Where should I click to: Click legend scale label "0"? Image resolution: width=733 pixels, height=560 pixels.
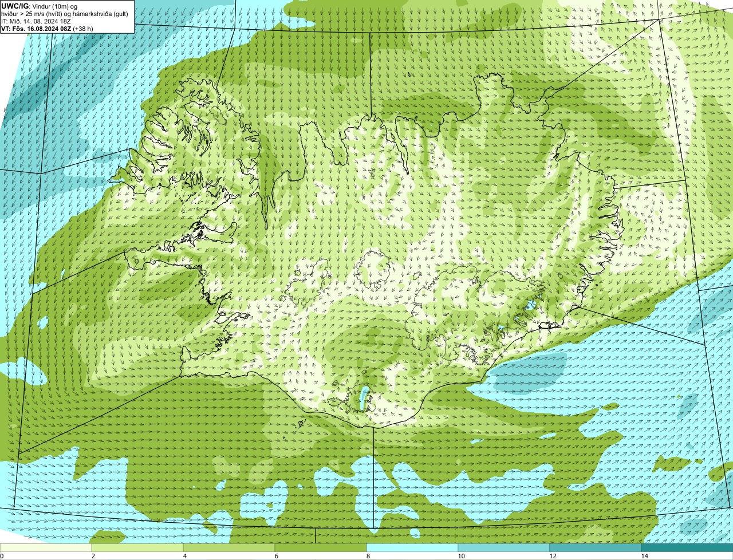tap(2, 556)
